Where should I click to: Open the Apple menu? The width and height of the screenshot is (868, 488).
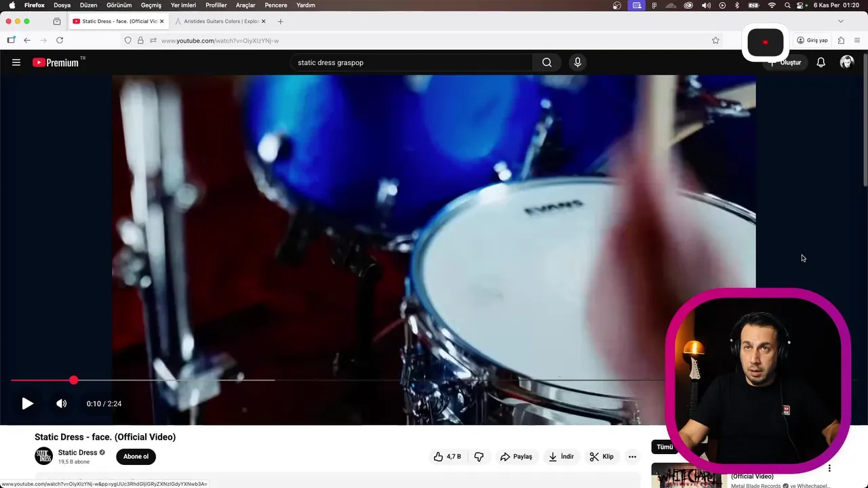(12, 5)
